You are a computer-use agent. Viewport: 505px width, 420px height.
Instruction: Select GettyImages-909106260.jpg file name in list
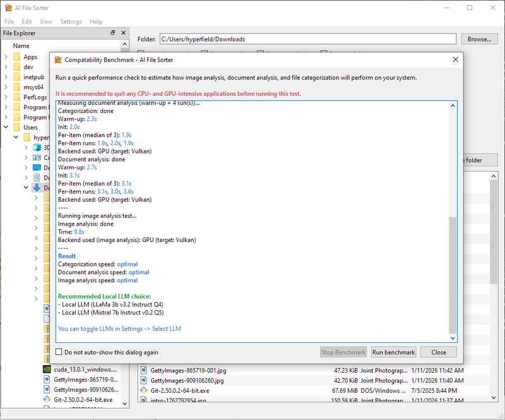[187, 380]
